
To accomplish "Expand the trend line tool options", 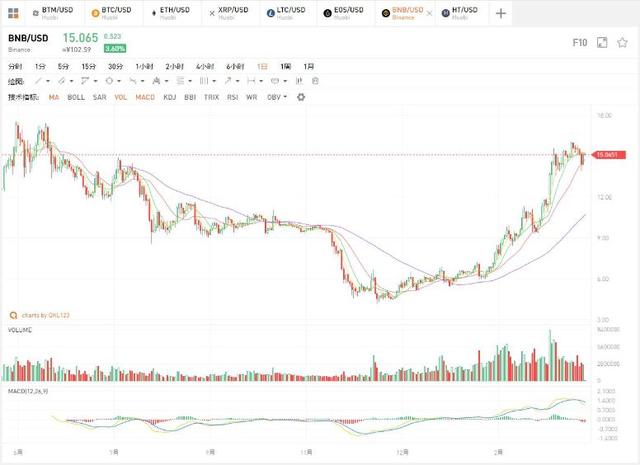I will (48, 81).
